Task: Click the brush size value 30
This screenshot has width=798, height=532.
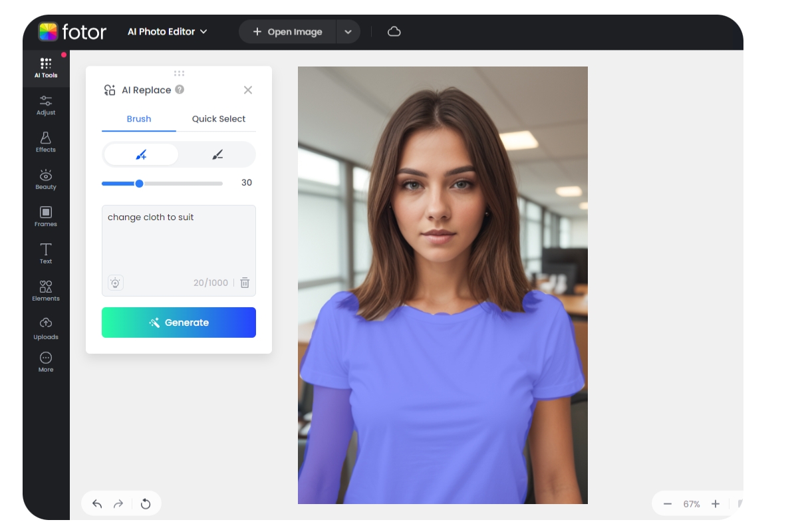Action: [247, 183]
